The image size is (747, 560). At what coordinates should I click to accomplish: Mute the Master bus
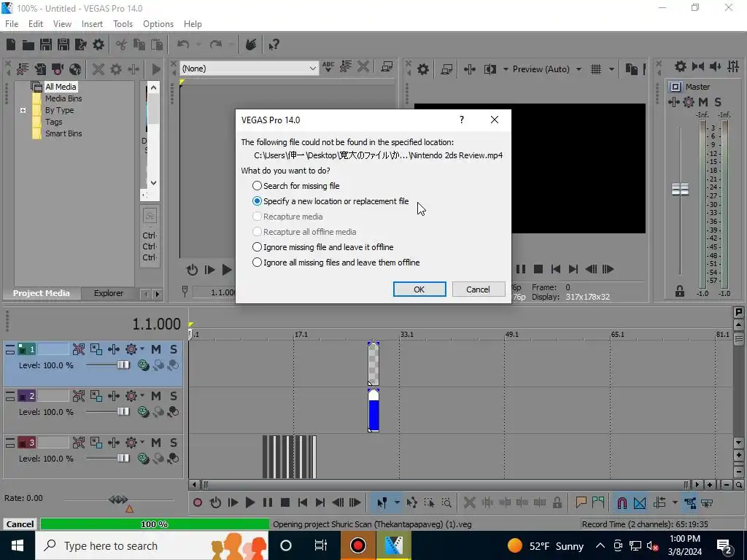[x=703, y=102]
